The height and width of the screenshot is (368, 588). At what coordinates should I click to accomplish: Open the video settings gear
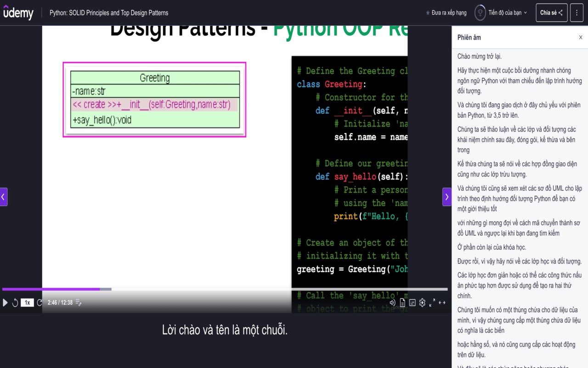422,303
